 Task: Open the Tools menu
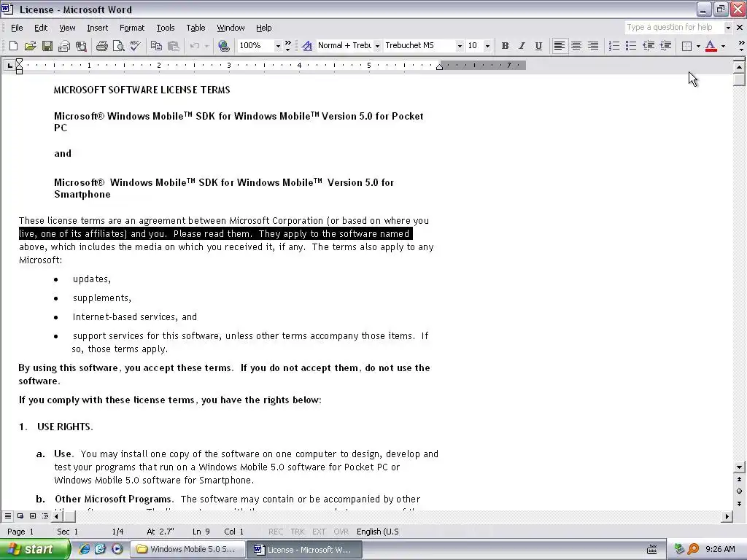point(166,28)
